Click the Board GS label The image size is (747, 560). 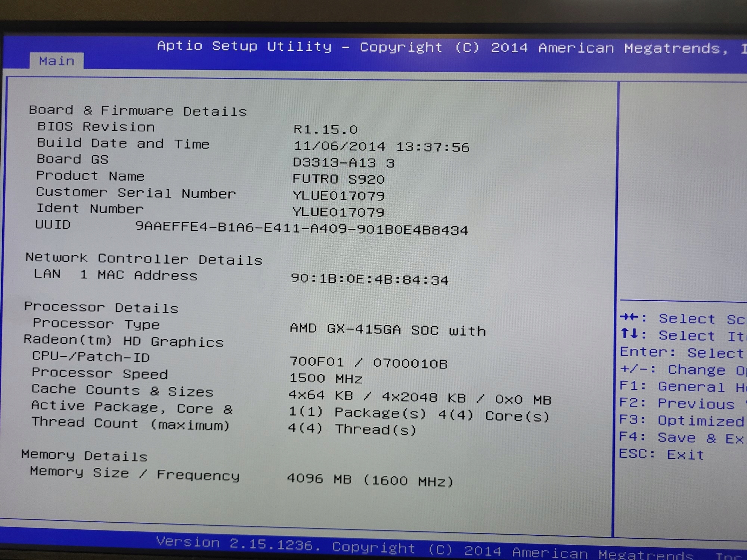point(72,159)
